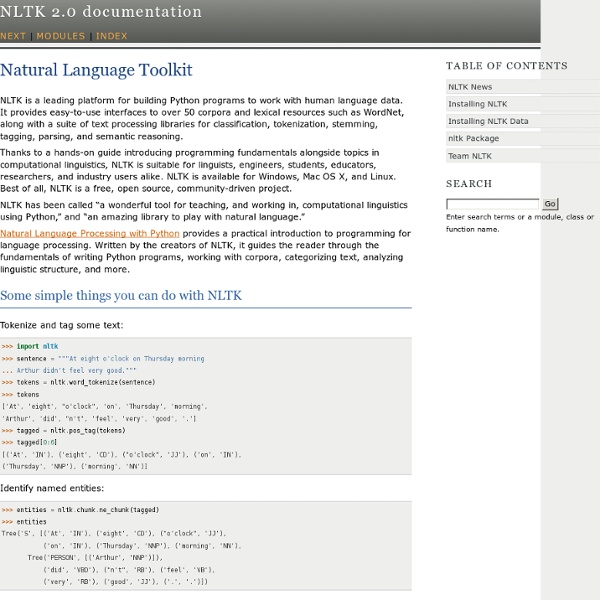
Task: Open the MODULES link in header
Action: click(x=60, y=36)
